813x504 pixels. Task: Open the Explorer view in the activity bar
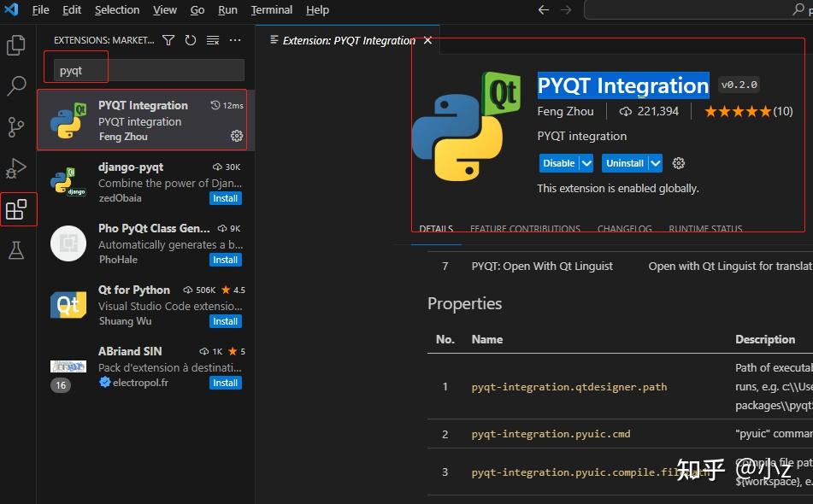click(15, 44)
